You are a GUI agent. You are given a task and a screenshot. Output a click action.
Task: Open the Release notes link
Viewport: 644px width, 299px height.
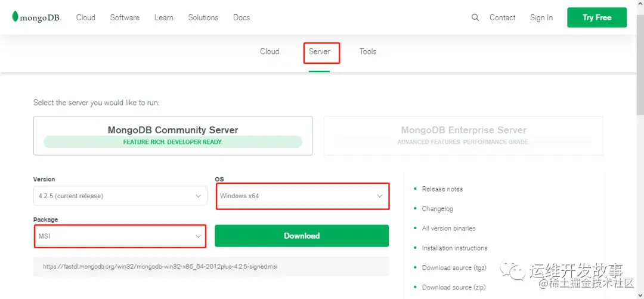(x=442, y=189)
